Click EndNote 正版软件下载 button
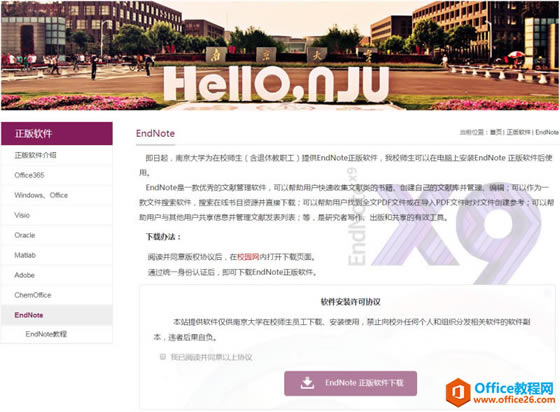This screenshot has height=412, width=560. tap(350, 383)
